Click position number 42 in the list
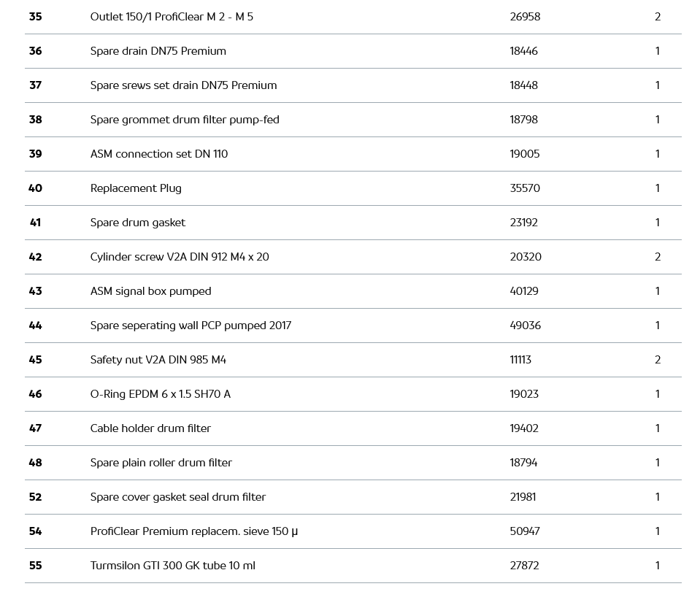Image resolution: width=700 pixels, height=589 pixels. [35, 257]
